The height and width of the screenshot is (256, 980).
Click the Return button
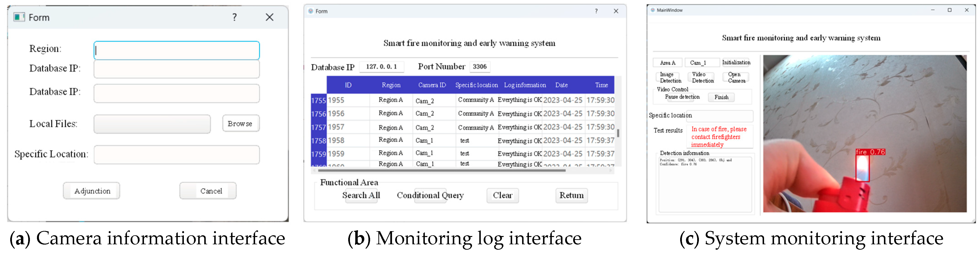571,195
